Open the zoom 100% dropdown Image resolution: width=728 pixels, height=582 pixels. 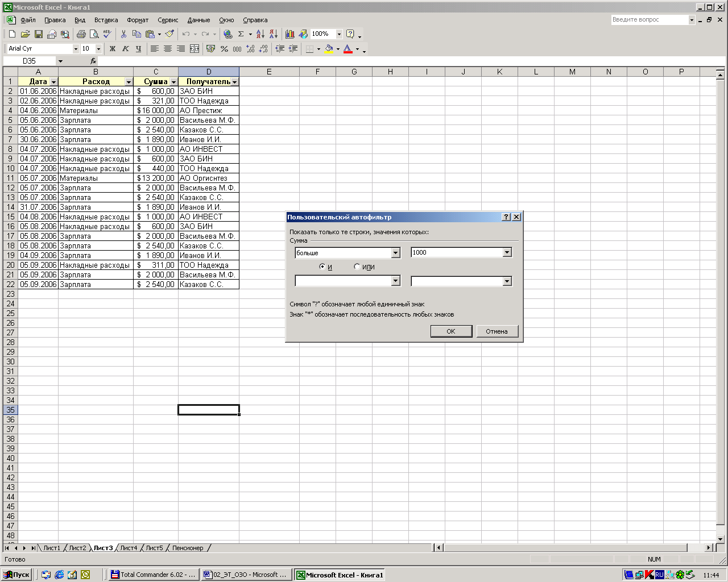(x=339, y=34)
